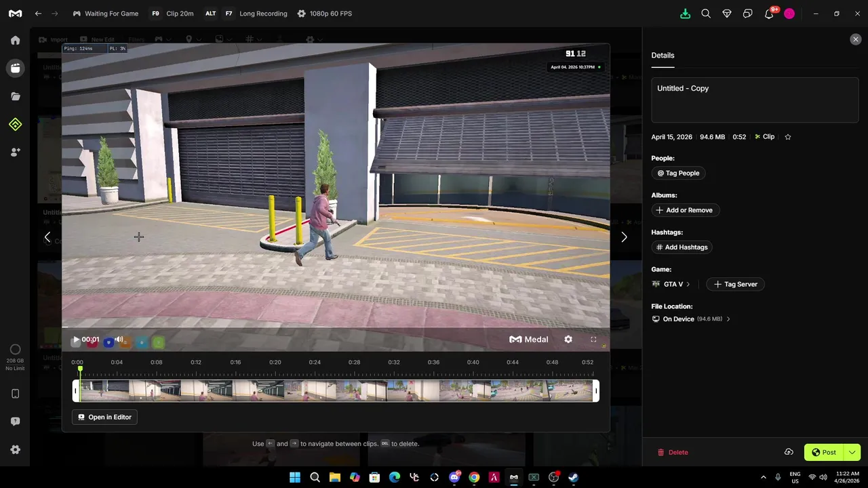Image resolution: width=868 pixels, height=488 pixels.
Task: Expand the On Device file location
Action: [x=691, y=319]
